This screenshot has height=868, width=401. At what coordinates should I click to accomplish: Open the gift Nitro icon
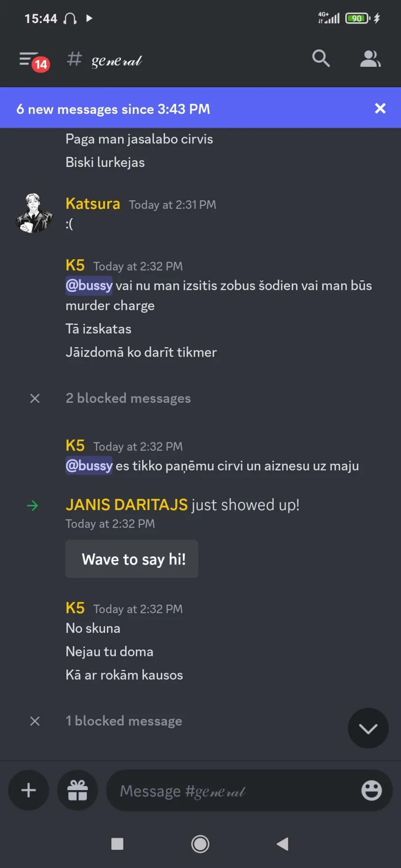coord(78,790)
